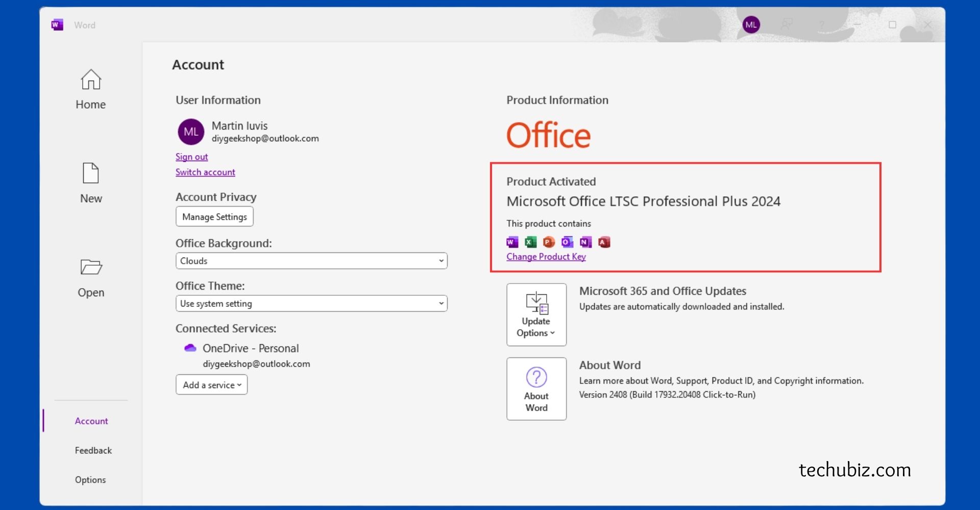Viewport: 980px width, 510px height.
Task: Open Feedback in the sidebar
Action: coord(93,450)
